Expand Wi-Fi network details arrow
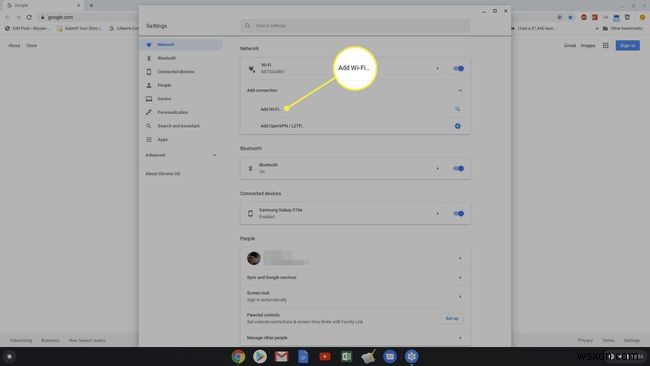This screenshot has height=366, width=650. [x=437, y=69]
